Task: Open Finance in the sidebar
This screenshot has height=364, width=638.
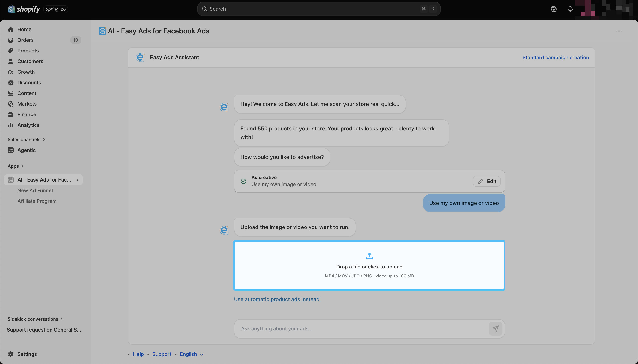Action: coord(43,114)
